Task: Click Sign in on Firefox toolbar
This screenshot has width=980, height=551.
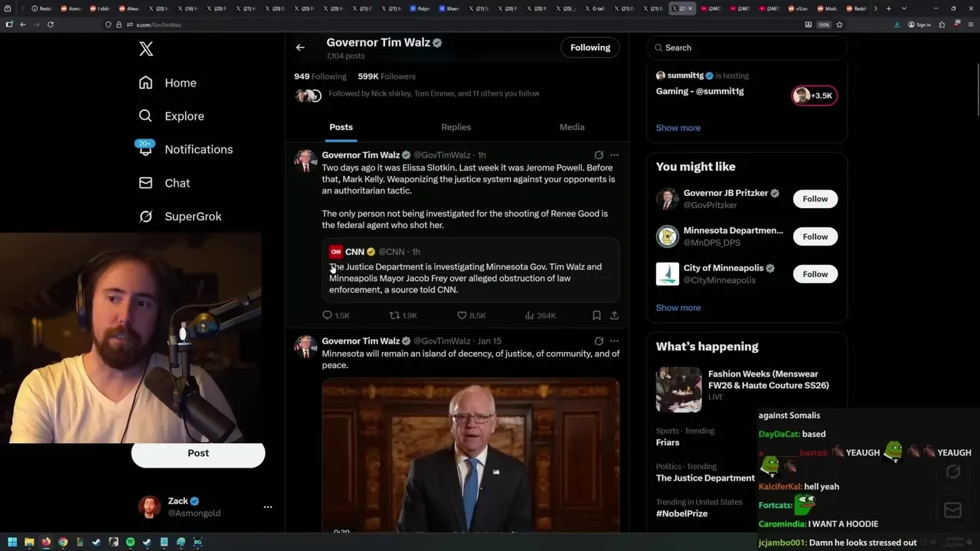Action: [920, 24]
